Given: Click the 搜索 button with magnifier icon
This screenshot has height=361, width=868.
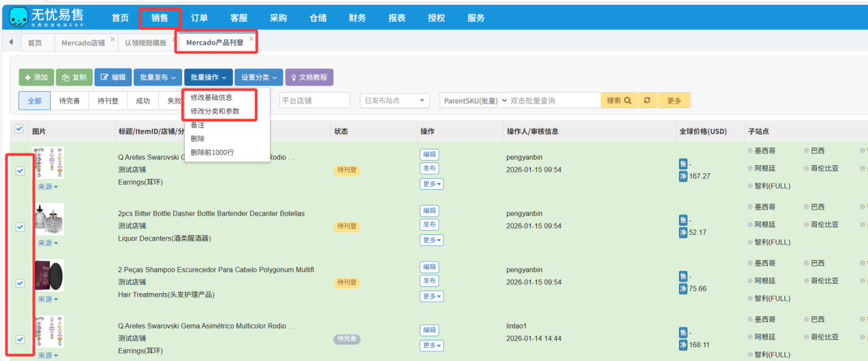Looking at the screenshot, I should (619, 101).
